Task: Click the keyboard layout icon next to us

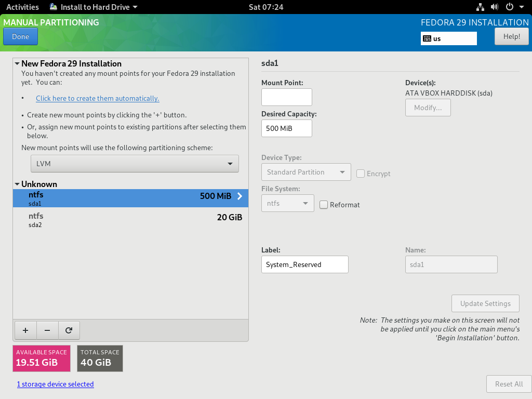Action: [x=427, y=38]
